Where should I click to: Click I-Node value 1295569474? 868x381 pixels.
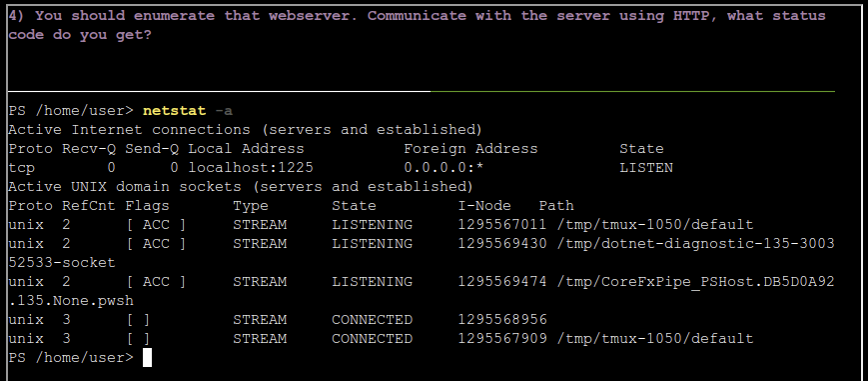click(x=502, y=282)
